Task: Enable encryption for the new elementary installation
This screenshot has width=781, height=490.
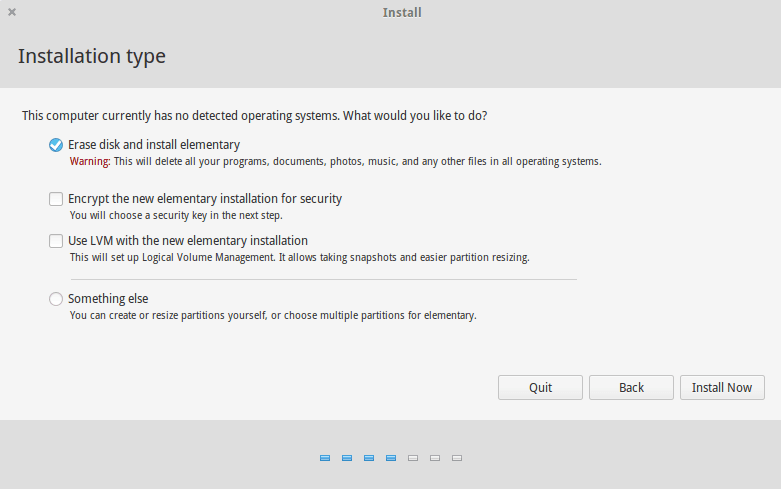Action: point(56,199)
